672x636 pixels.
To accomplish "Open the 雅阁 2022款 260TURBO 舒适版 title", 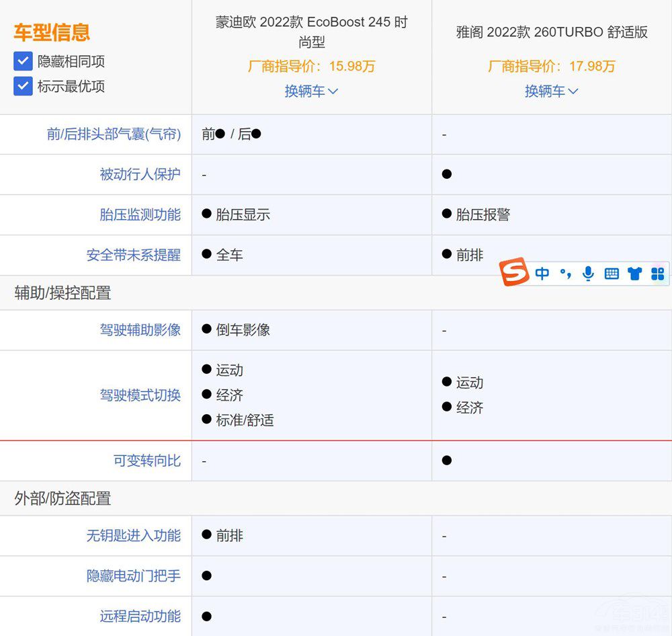I will point(551,32).
